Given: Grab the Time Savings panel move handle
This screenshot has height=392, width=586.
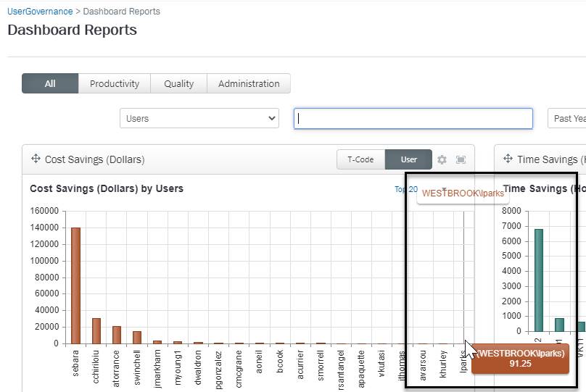Looking at the screenshot, I should coord(507,159).
